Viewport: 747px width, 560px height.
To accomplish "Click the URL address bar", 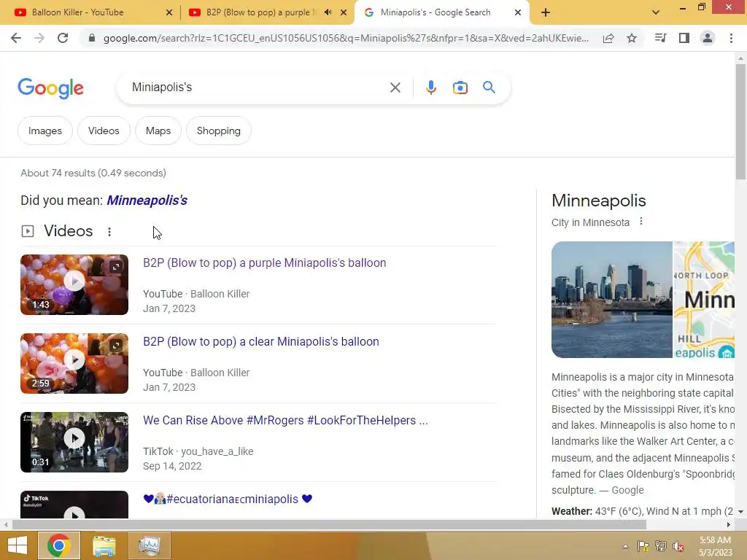I will 345,38.
